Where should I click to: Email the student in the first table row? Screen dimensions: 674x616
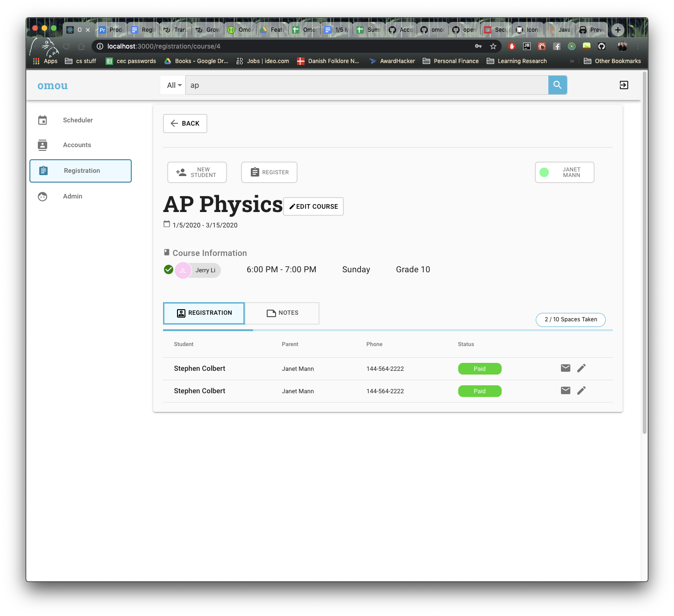pyautogui.click(x=565, y=368)
